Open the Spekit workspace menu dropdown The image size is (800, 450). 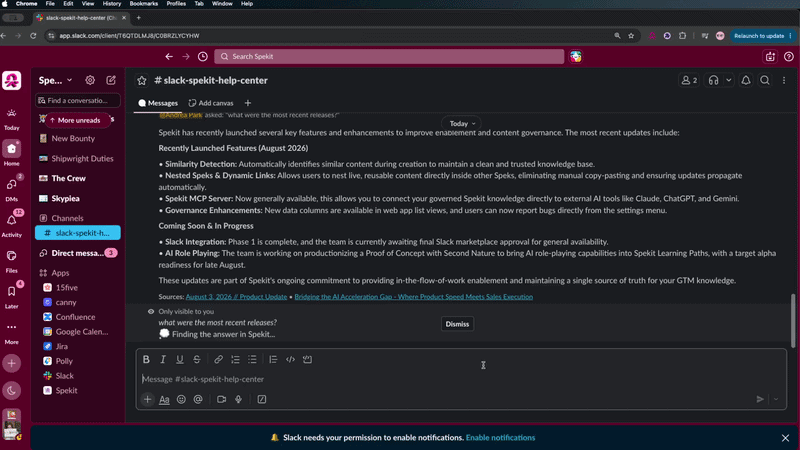[56, 80]
